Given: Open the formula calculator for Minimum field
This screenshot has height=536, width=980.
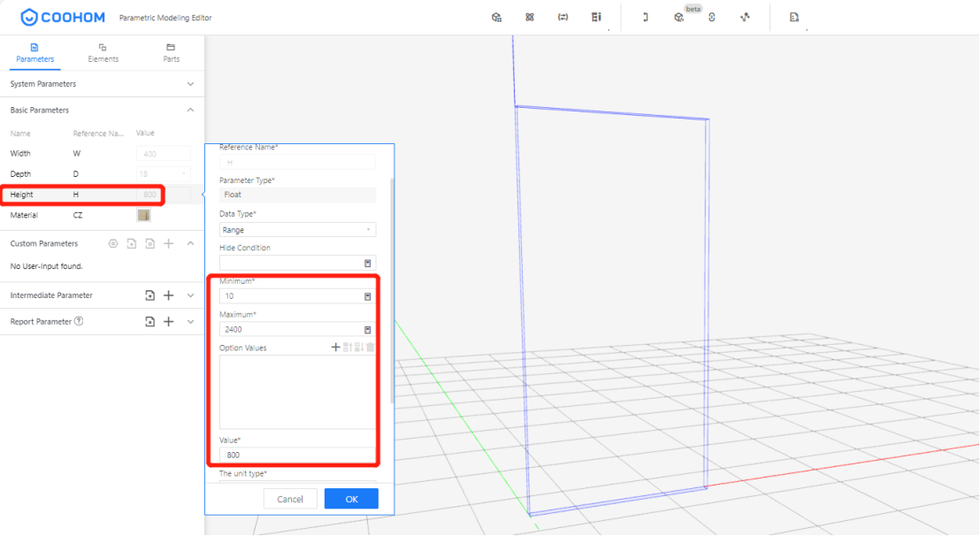Looking at the screenshot, I should (x=368, y=296).
